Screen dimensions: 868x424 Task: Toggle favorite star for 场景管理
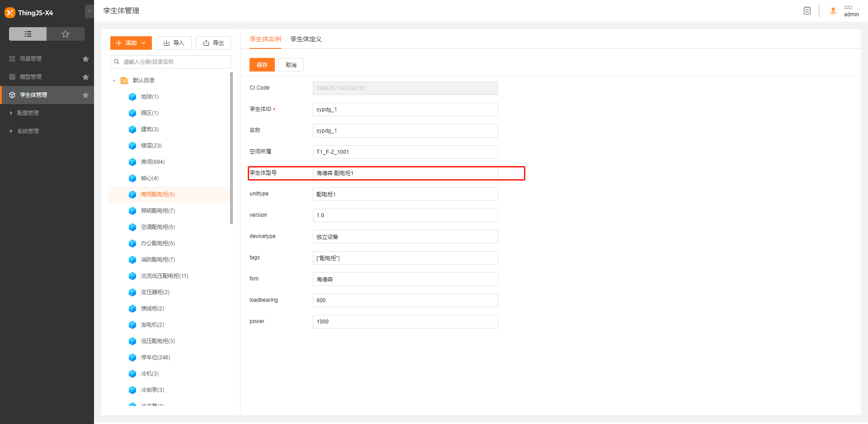coord(85,59)
